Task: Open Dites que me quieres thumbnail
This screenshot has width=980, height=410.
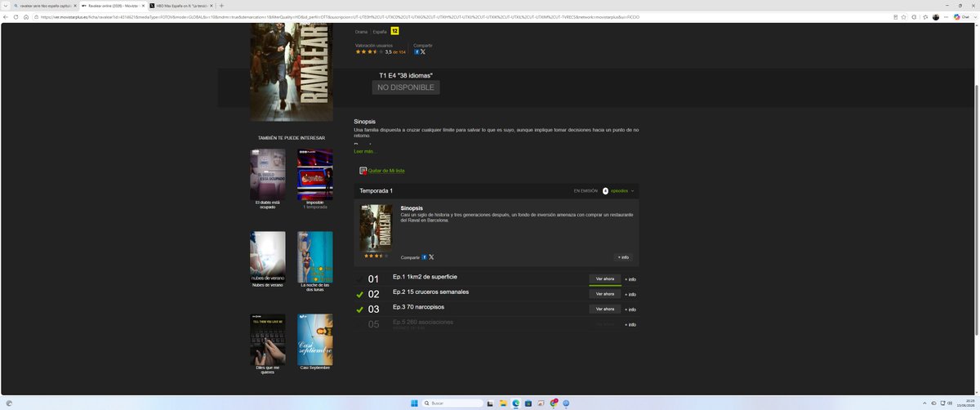Action: [268, 340]
